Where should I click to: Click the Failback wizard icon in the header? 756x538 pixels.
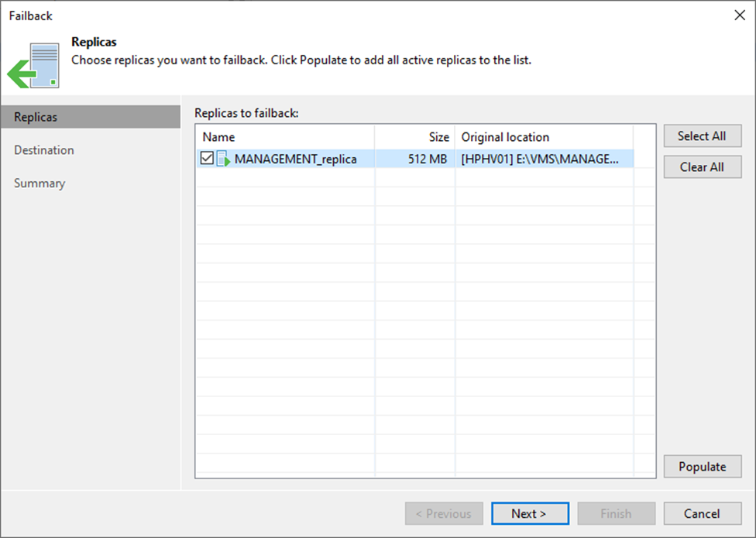[x=34, y=64]
